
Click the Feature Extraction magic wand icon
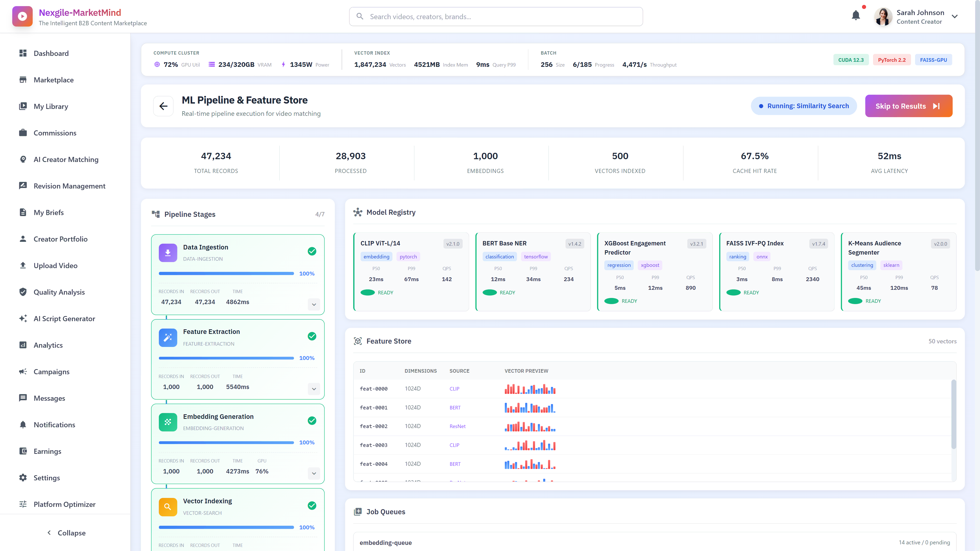point(167,337)
